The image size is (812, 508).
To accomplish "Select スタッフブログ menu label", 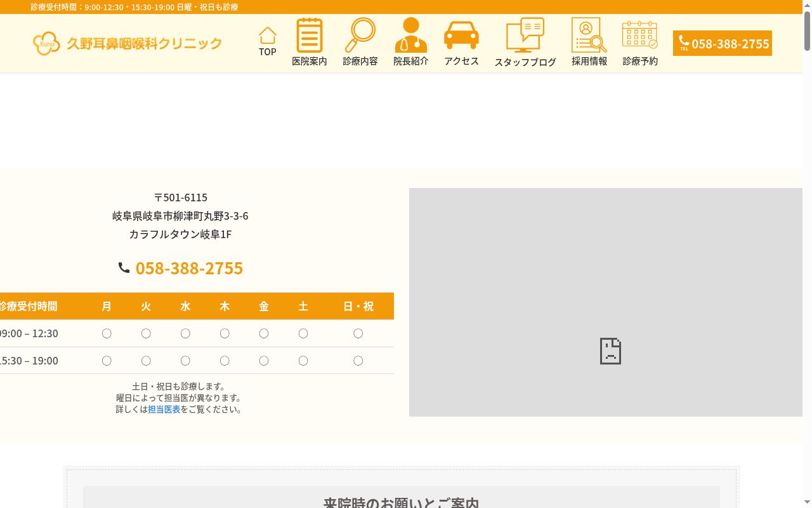I will (525, 62).
